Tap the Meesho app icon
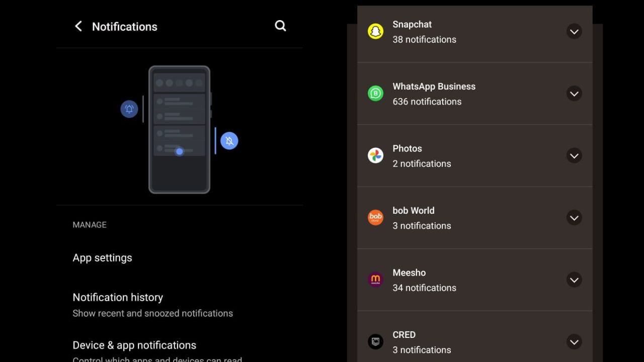Screen dimensions: 644x362 coord(375,280)
